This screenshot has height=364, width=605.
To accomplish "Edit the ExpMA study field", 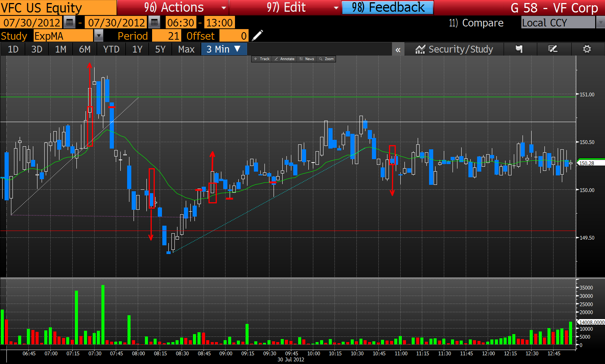I will pos(63,36).
